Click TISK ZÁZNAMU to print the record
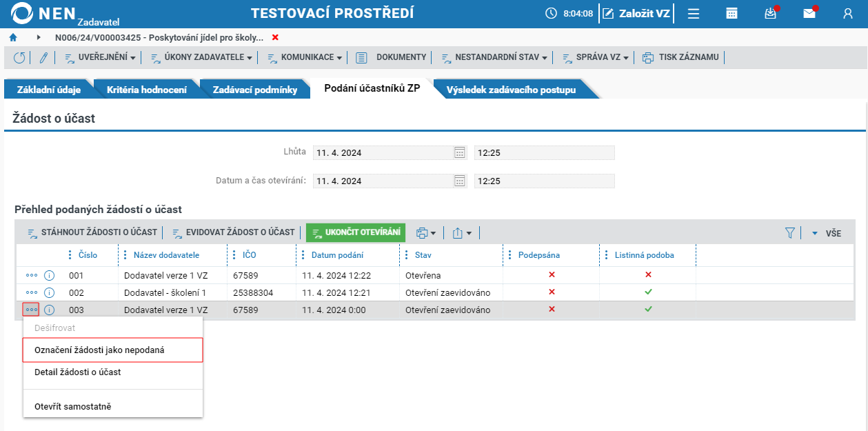The image size is (868, 431). click(x=681, y=58)
